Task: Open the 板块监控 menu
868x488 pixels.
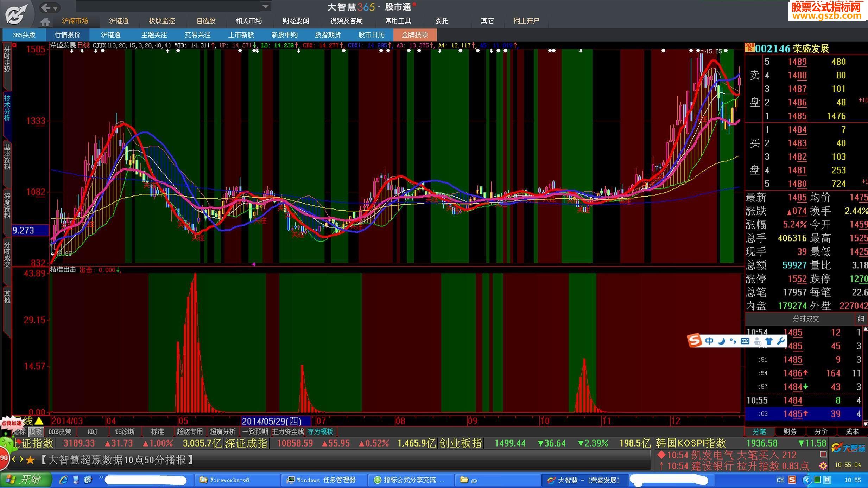Action: [162, 21]
